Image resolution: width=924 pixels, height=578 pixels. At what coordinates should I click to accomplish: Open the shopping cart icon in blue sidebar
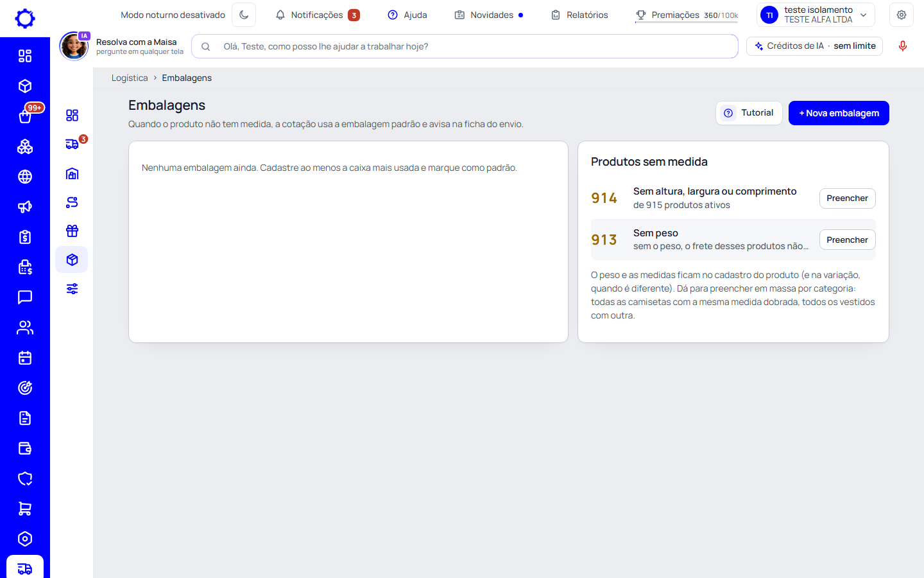click(x=25, y=509)
